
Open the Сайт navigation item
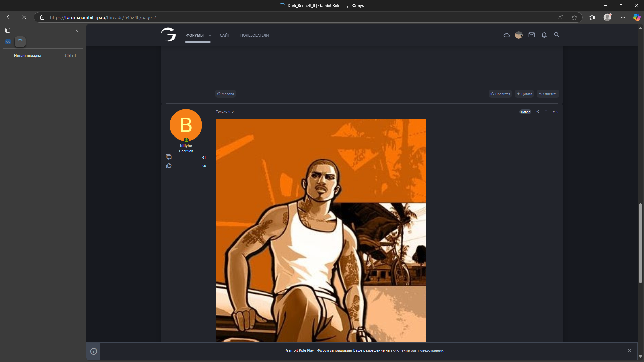coord(225,35)
